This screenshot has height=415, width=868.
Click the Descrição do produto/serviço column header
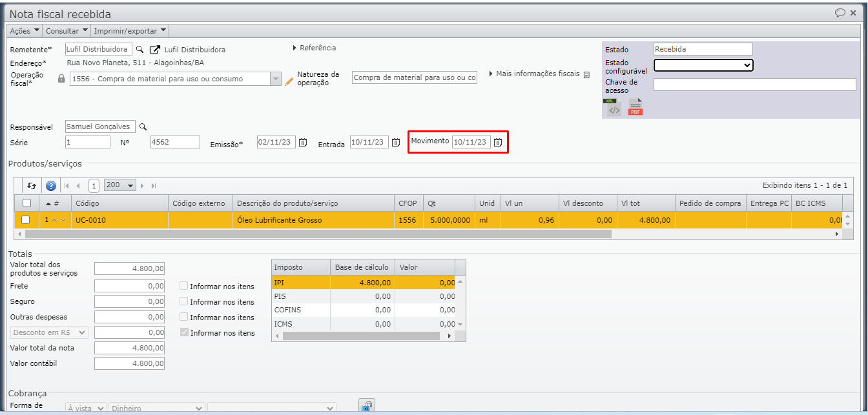tap(313, 203)
